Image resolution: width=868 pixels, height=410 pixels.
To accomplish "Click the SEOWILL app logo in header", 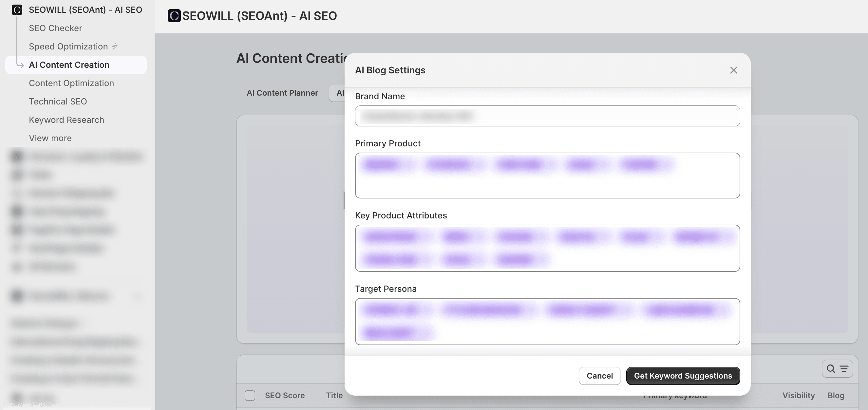I will pos(174,16).
